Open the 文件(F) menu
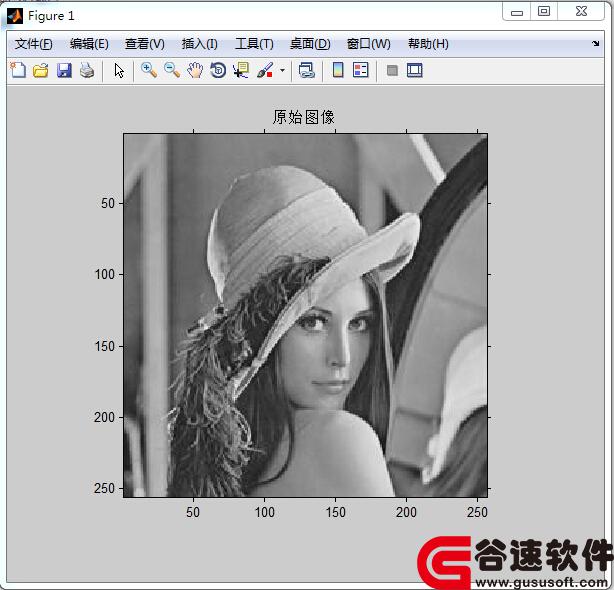 34,43
